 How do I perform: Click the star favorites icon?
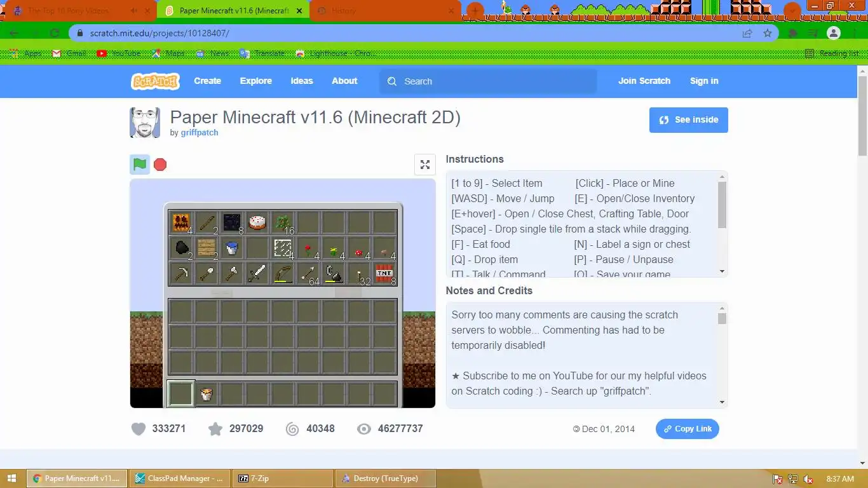click(x=215, y=429)
